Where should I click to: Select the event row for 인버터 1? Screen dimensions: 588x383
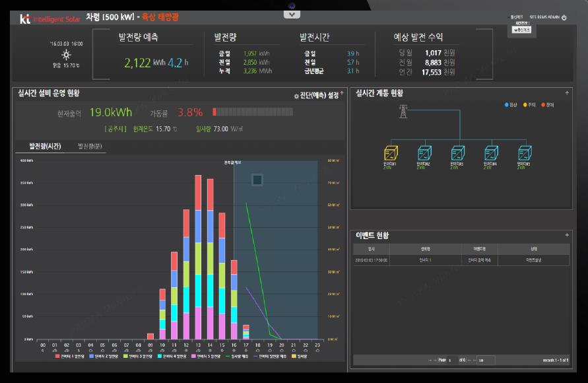pos(461,260)
